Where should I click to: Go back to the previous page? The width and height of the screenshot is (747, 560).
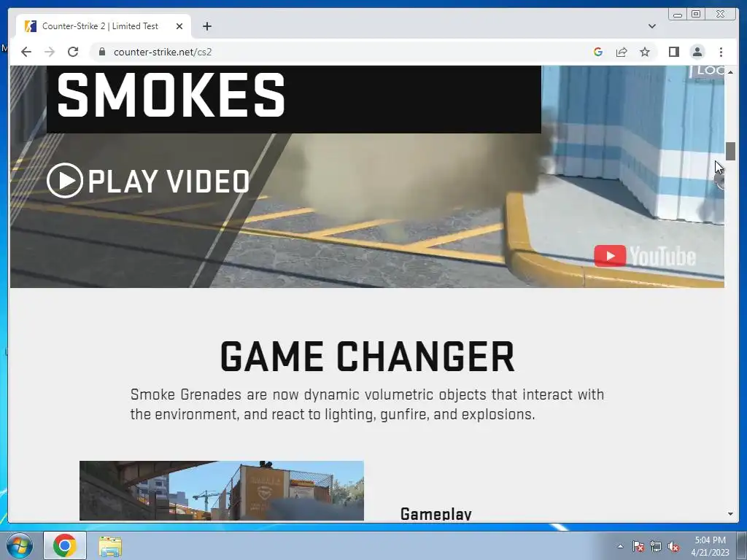point(26,52)
